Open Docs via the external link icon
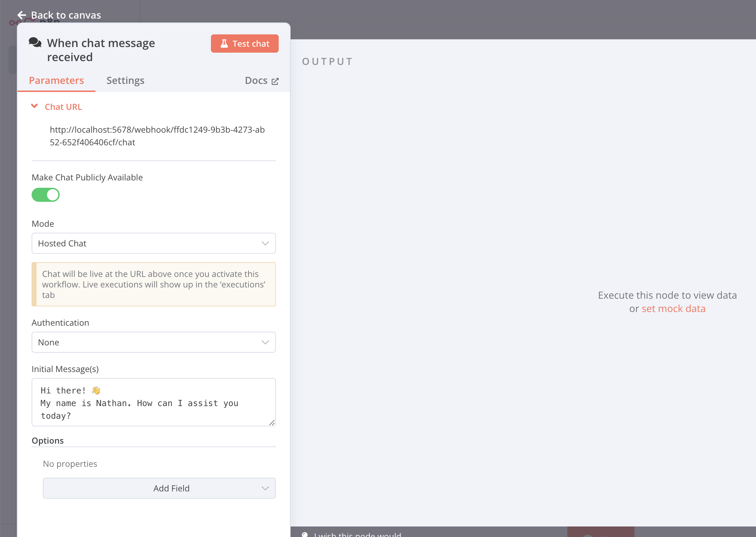This screenshot has height=537, width=756. [275, 80]
